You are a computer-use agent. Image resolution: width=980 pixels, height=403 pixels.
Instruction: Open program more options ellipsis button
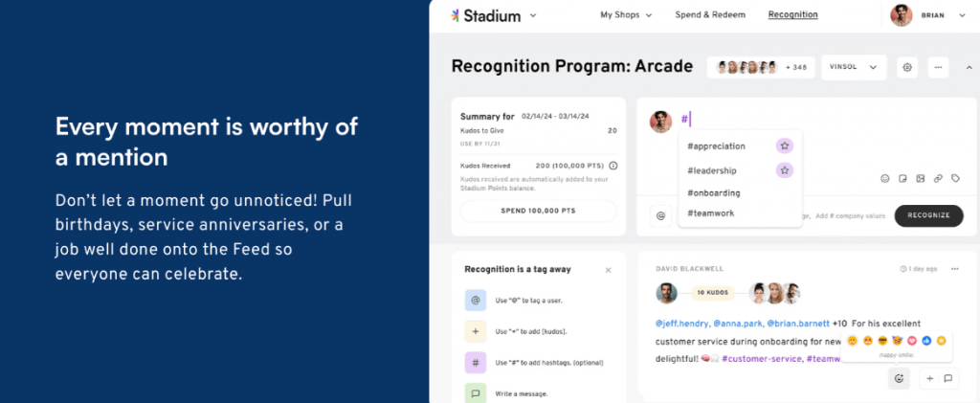pyautogui.click(x=938, y=67)
